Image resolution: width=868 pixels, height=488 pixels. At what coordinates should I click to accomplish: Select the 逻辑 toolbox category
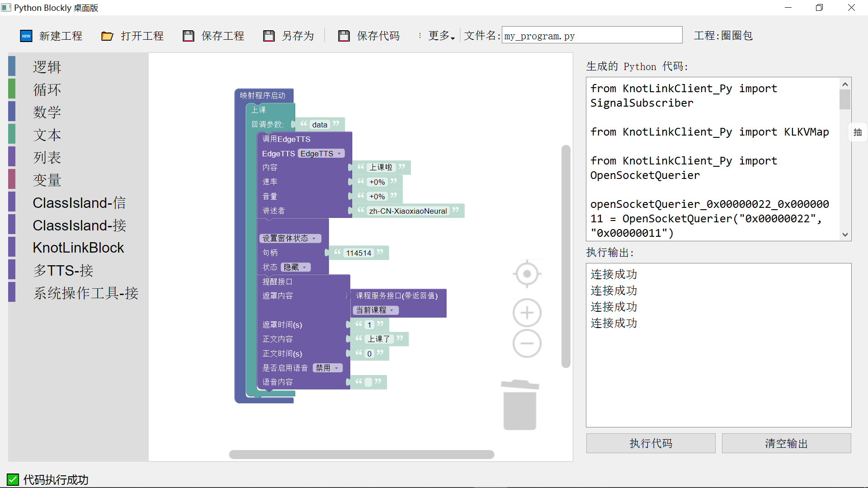(x=47, y=67)
